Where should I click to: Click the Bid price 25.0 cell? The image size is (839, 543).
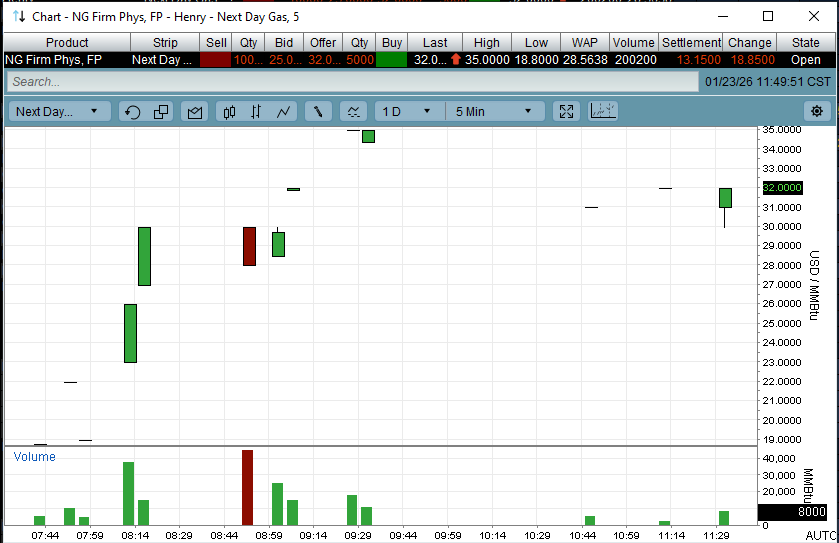coord(284,59)
